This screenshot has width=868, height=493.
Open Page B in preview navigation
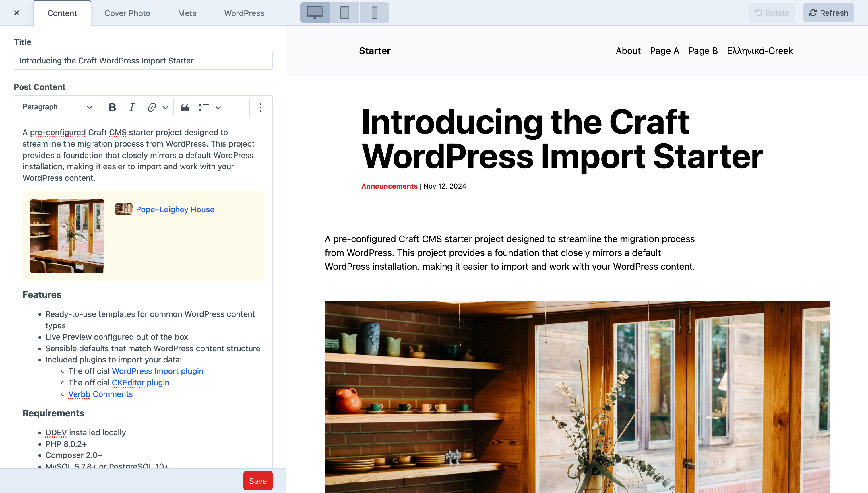click(703, 51)
